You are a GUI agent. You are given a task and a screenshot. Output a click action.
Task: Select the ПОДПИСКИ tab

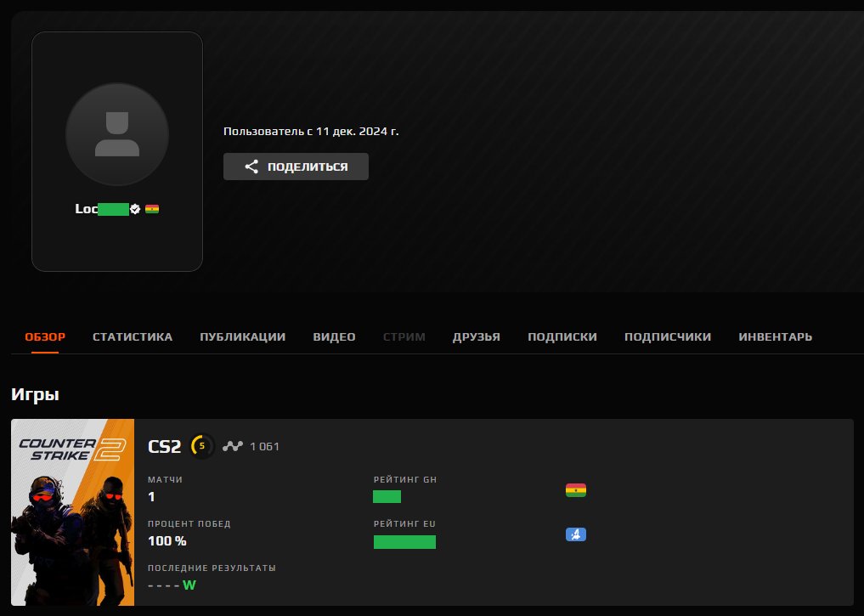(562, 336)
